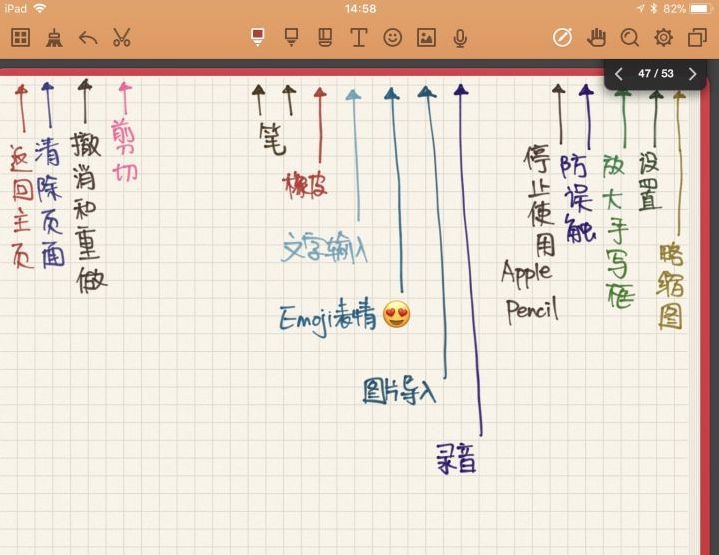Undo the last stroke
The height and width of the screenshot is (555, 719).
click(88, 39)
